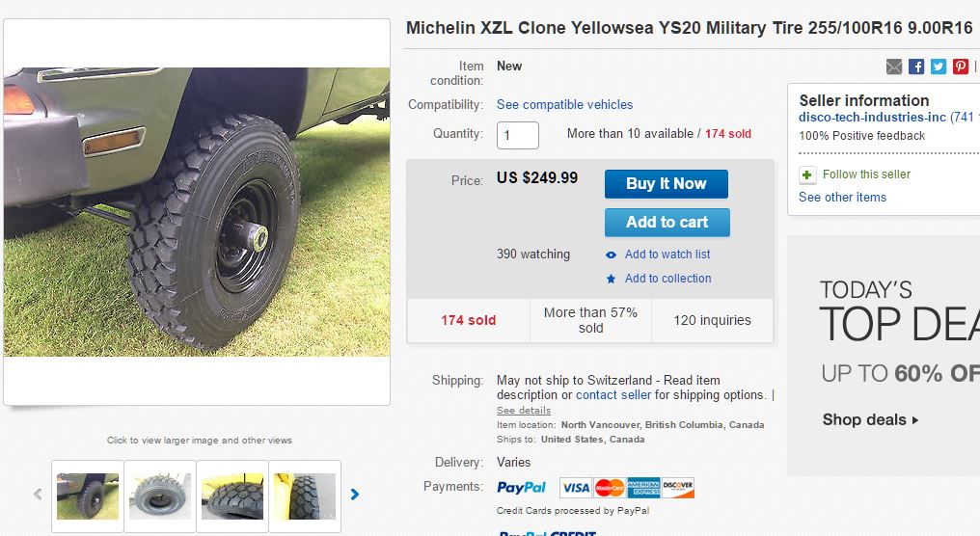Click the star icon for collection
980x536 pixels.
click(x=611, y=279)
